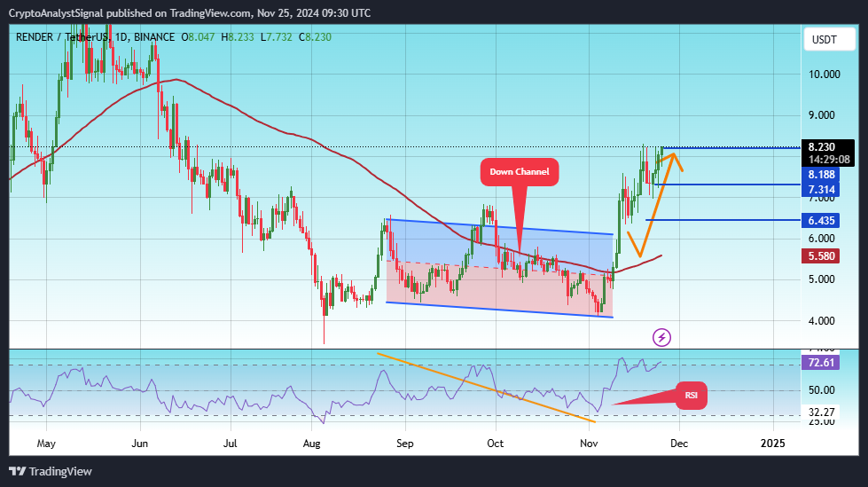Image resolution: width=868 pixels, height=487 pixels.
Task: Click the RSI 50.00 axis label
Action: pyautogui.click(x=822, y=390)
